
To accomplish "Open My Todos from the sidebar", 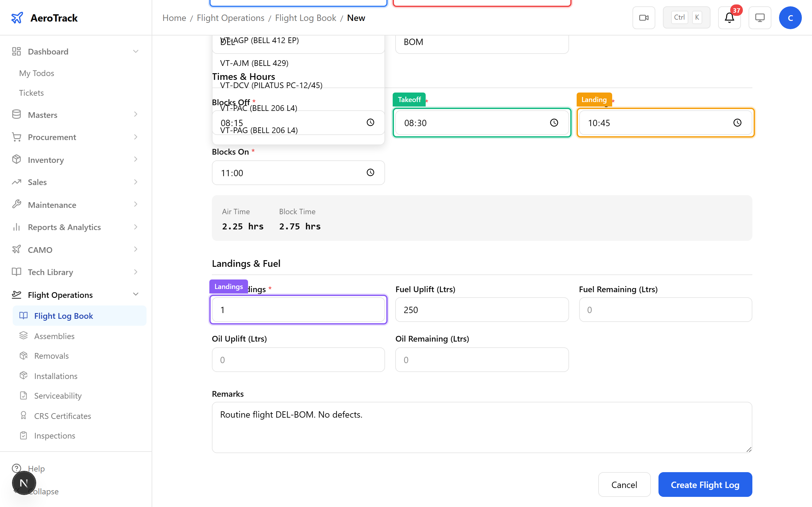I will pyautogui.click(x=36, y=73).
